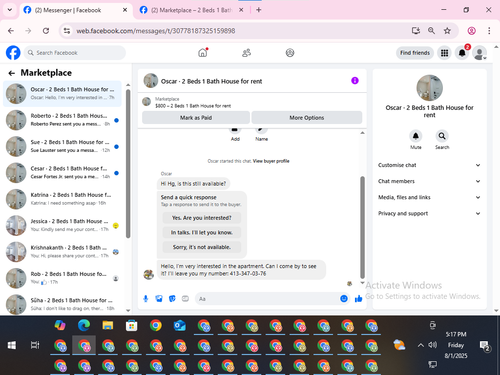This screenshot has height=375, width=500.
Task: Open Katrina's chat in list
Action: (62, 199)
